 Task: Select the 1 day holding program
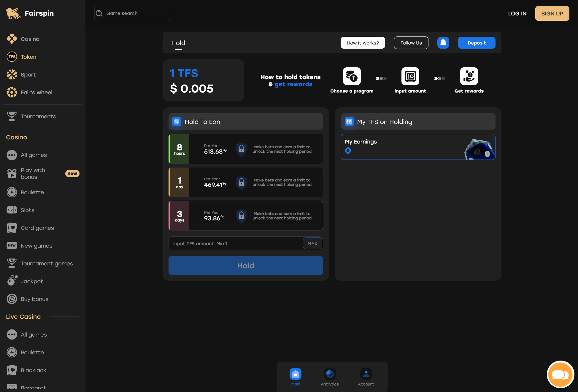246,182
